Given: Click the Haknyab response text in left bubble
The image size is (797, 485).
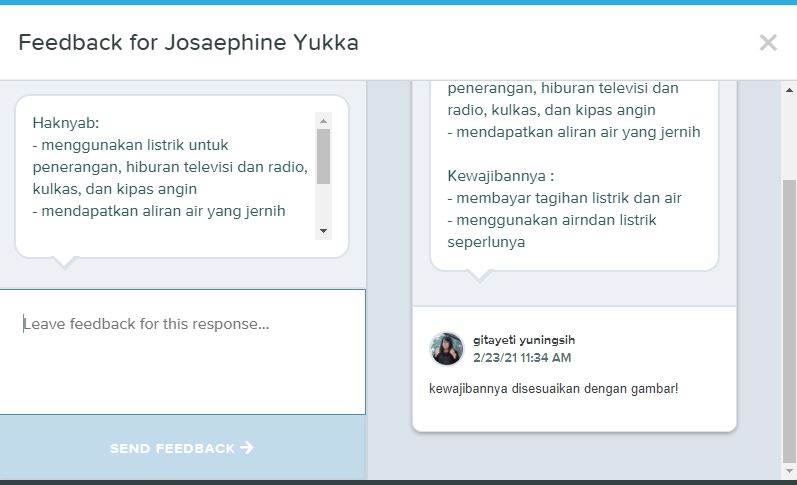Looking at the screenshot, I should 66,123.
